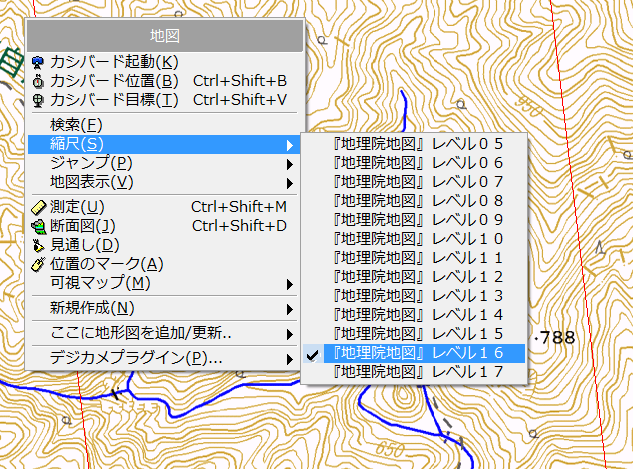Click the 位置のマーク icon
The image size is (633, 469).
tap(38, 264)
